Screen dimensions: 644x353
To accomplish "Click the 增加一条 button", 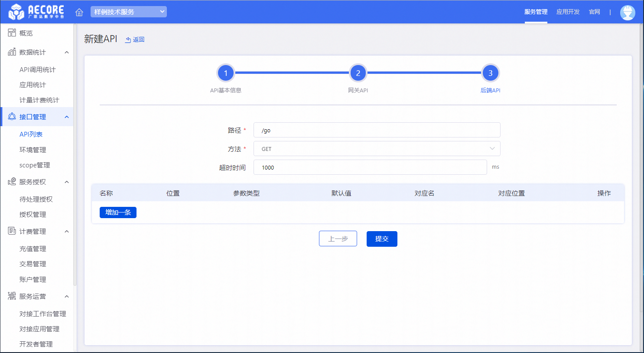I will [118, 212].
